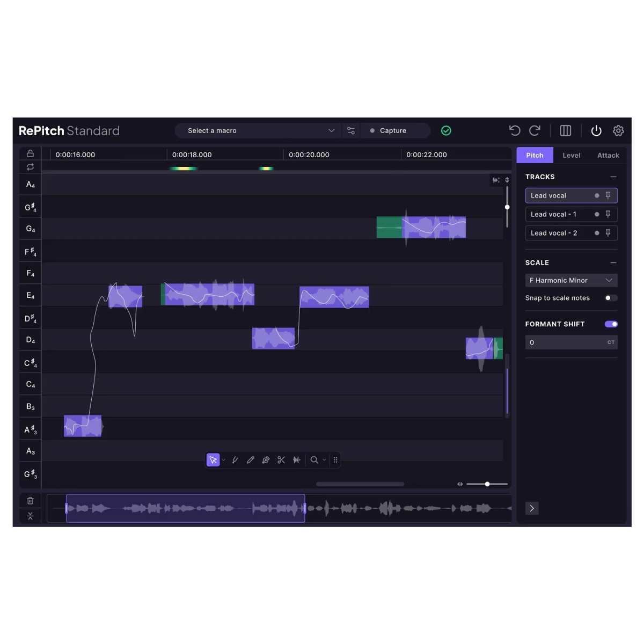Select the arrow selection tool
The image size is (644, 644).
[x=214, y=460]
